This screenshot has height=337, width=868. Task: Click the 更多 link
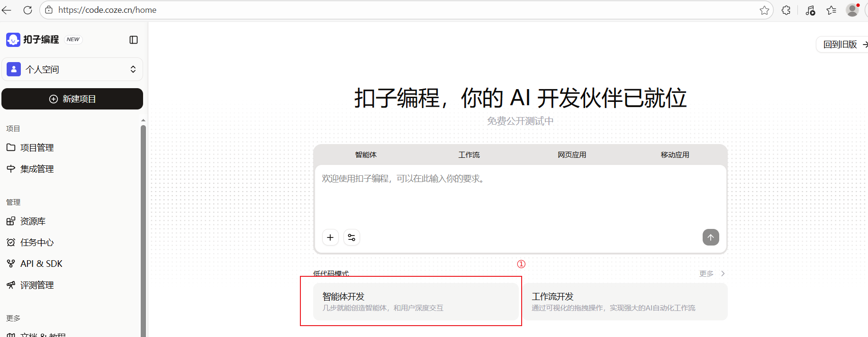(x=706, y=273)
